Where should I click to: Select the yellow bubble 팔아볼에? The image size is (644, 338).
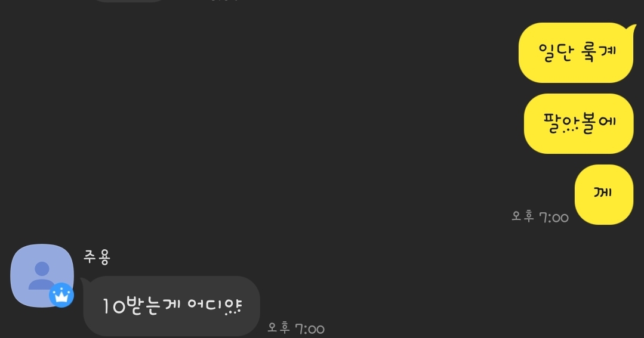click(579, 123)
